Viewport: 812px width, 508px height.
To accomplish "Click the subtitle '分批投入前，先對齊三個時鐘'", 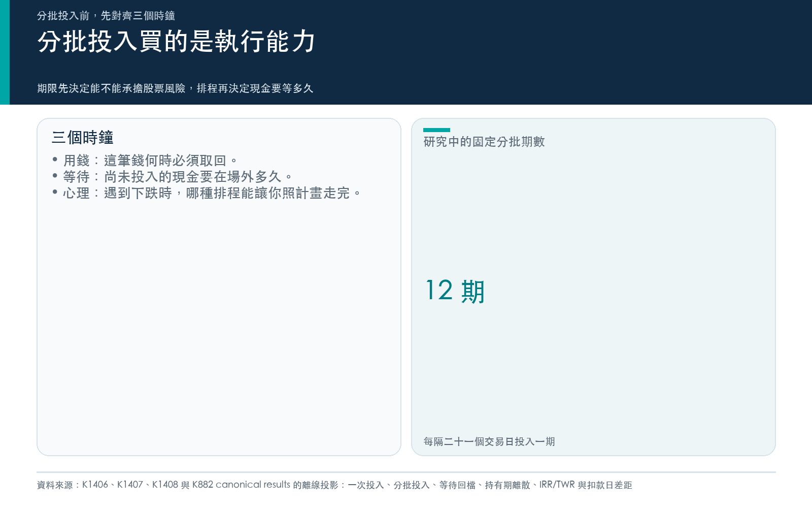I will [106, 16].
